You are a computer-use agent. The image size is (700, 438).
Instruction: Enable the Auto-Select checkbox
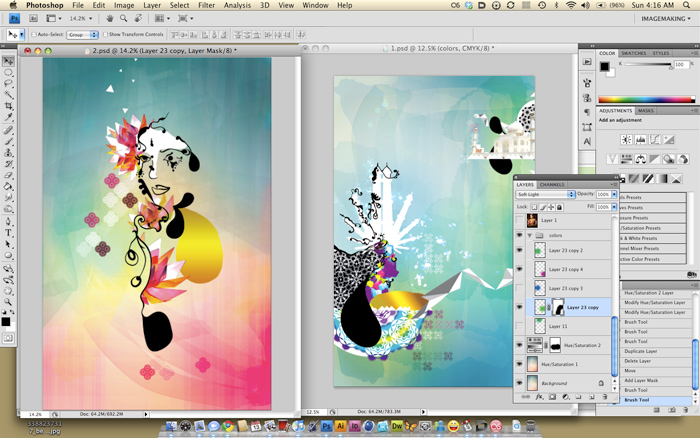tap(34, 34)
